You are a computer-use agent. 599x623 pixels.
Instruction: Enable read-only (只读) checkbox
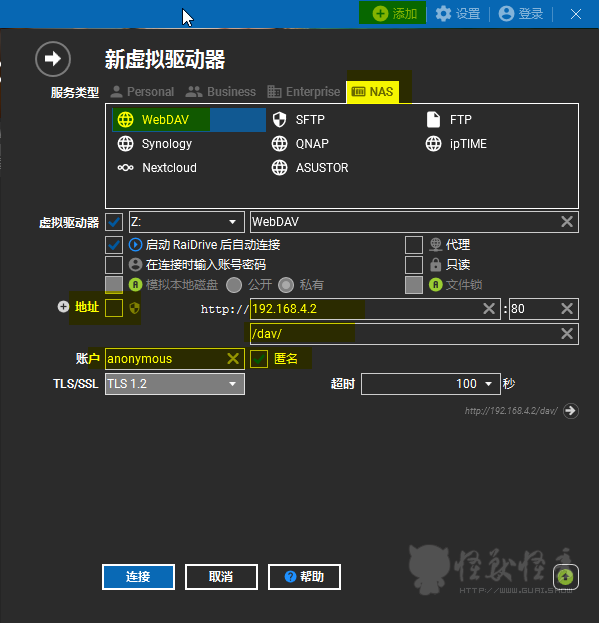point(414,265)
